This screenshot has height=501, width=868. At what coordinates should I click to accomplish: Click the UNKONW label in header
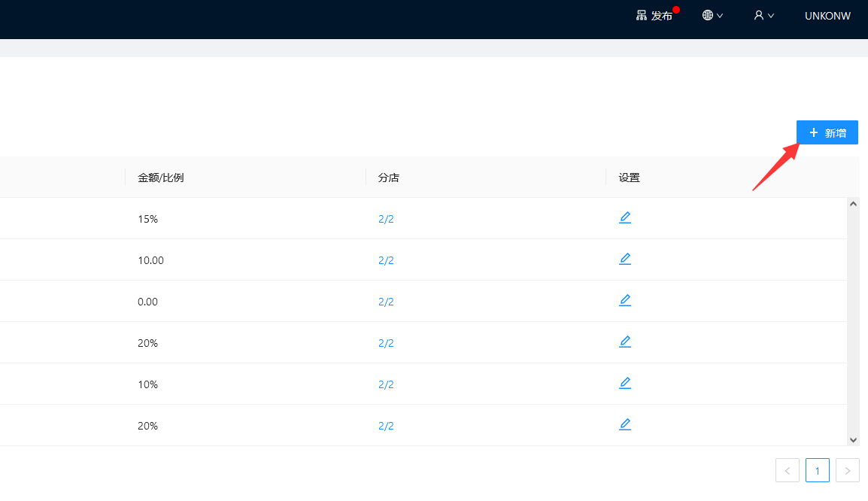(827, 16)
